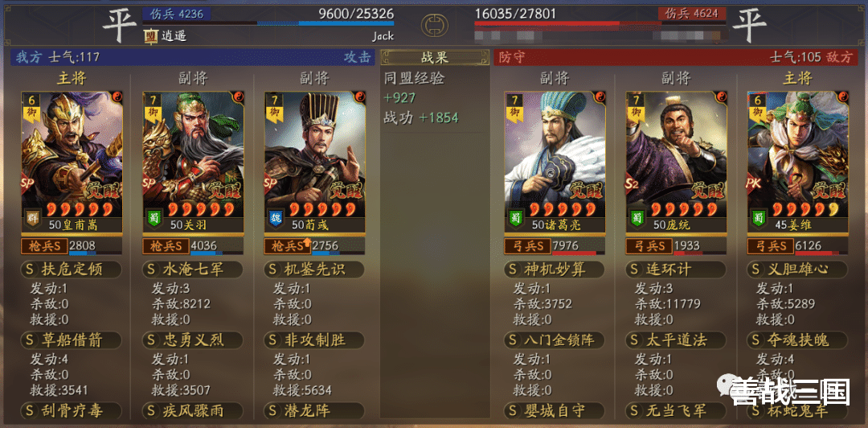Click the 蜀 faction badge on 诸葛亮
Viewport: 868px width, 428px height.
click(x=514, y=218)
